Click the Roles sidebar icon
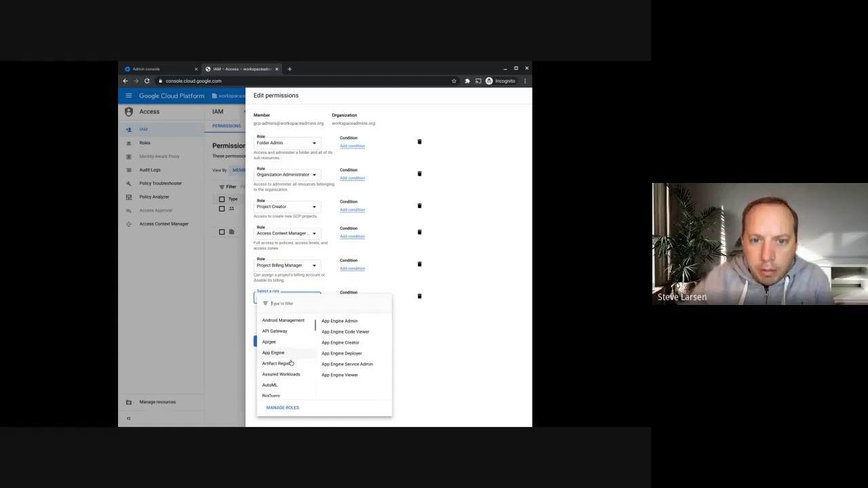 (129, 143)
